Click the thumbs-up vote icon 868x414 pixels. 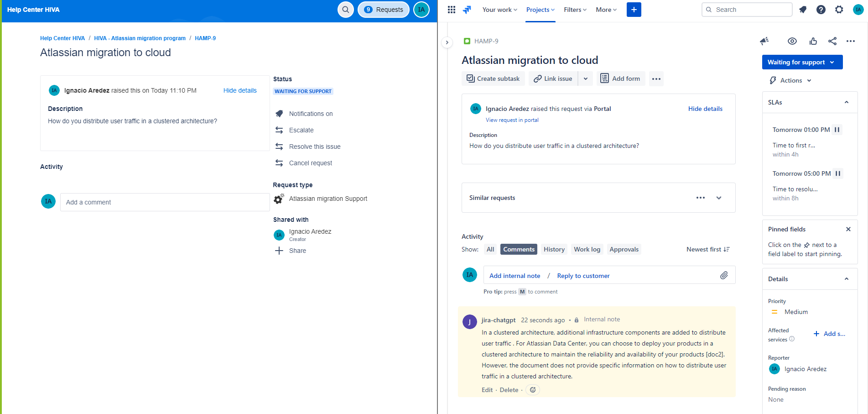click(813, 41)
